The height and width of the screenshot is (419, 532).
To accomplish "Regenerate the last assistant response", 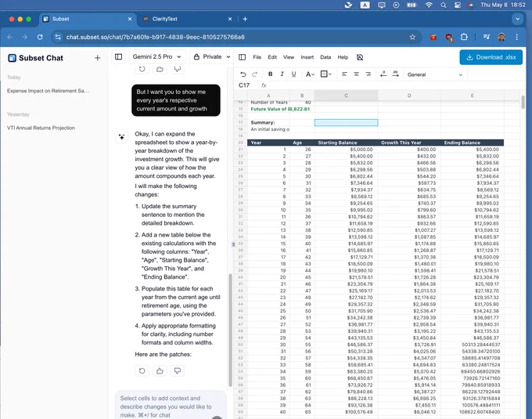I will (142, 370).
